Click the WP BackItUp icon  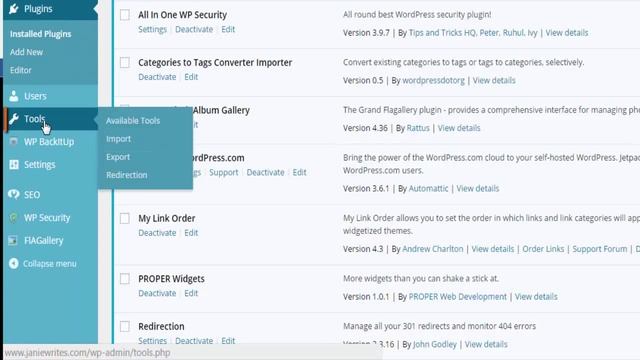(13, 142)
